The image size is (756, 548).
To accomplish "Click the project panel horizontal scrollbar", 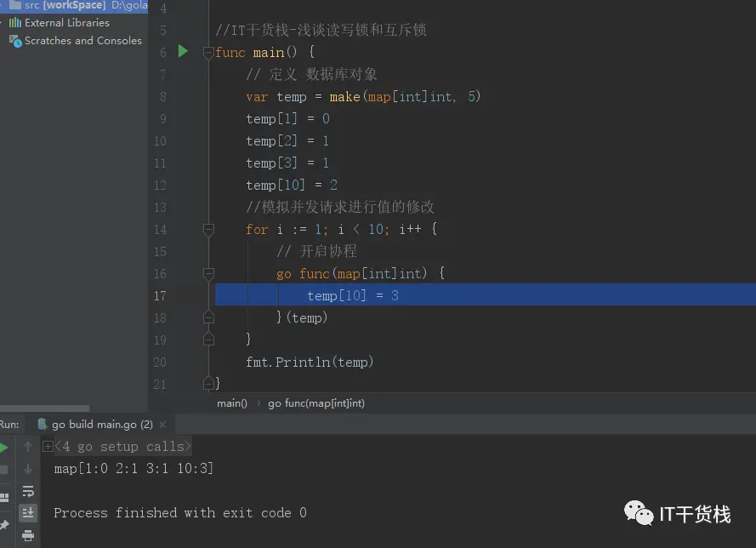I will click(x=44, y=408).
